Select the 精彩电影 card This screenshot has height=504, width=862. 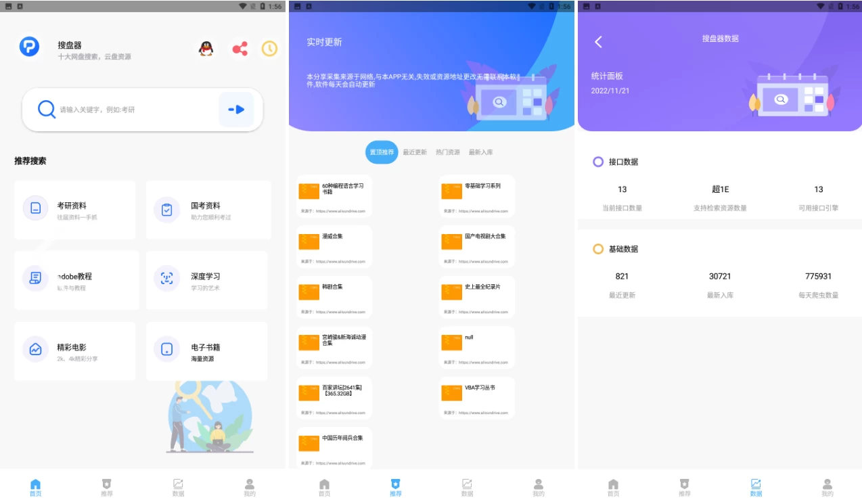(x=75, y=350)
